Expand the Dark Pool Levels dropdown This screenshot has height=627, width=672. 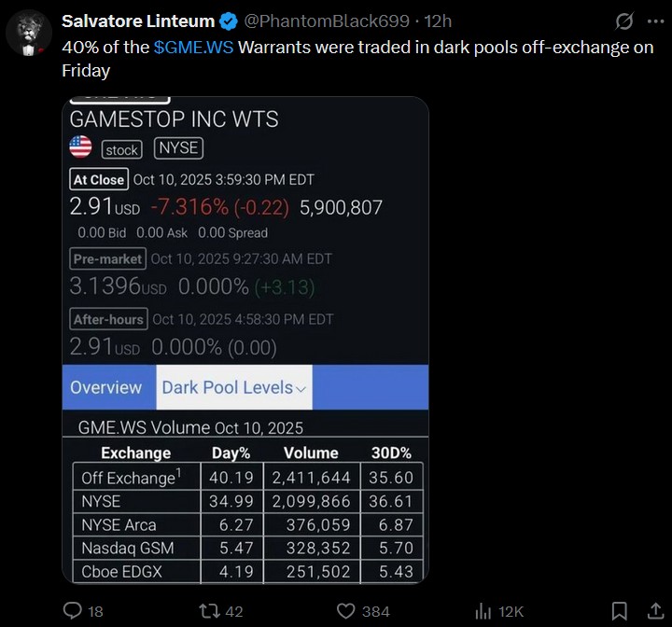point(234,387)
